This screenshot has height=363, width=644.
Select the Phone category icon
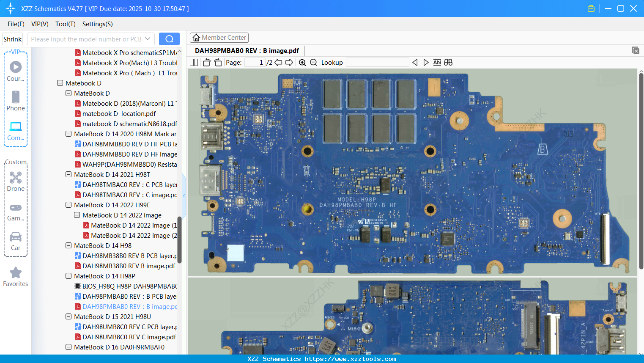[x=16, y=101]
